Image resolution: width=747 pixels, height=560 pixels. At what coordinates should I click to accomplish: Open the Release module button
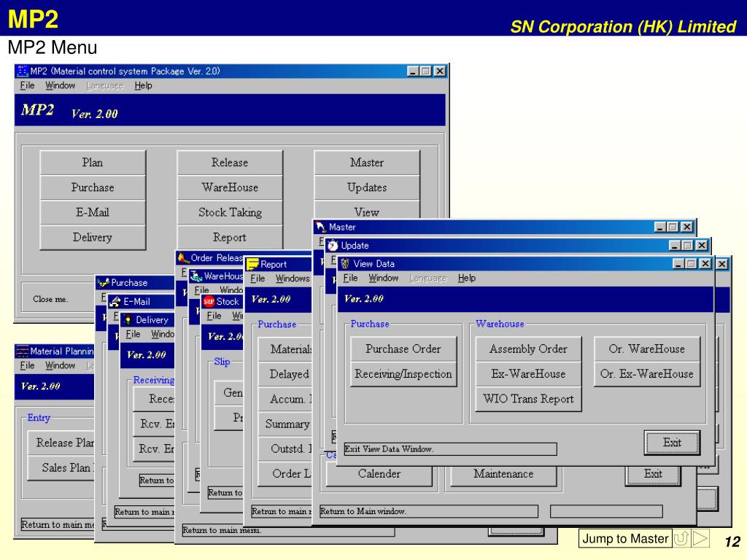(230, 163)
